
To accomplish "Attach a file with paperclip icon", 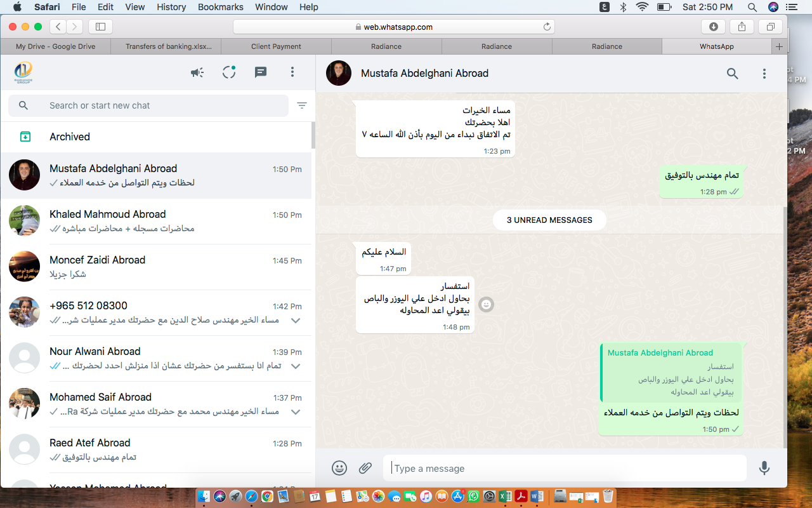I will tap(365, 468).
